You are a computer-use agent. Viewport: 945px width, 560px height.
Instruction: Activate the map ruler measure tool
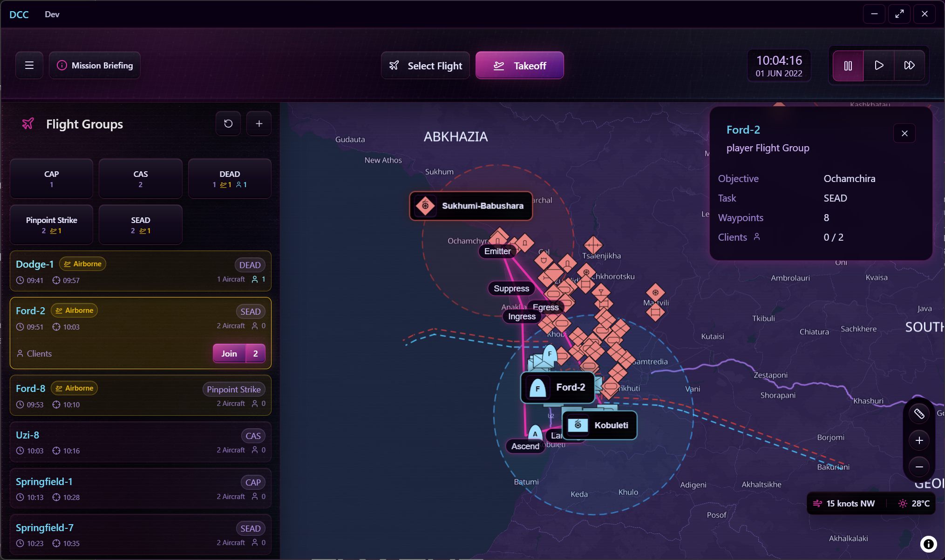(x=919, y=413)
